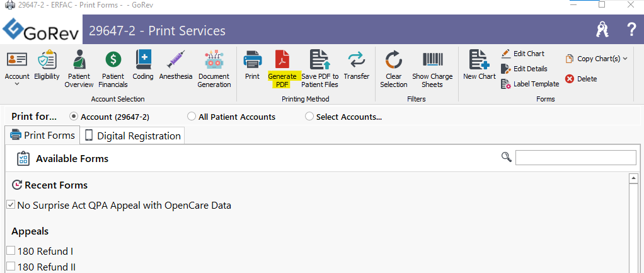Image resolution: width=644 pixels, height=273 pixels.
Task: Switch to the Digital Registration tab
Action: tap(132, 136)
